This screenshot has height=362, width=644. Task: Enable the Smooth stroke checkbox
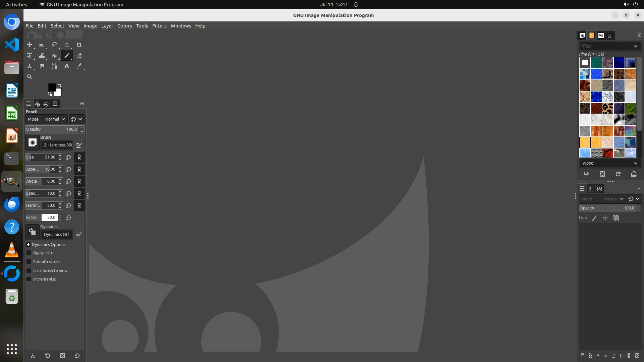(29, 262)
